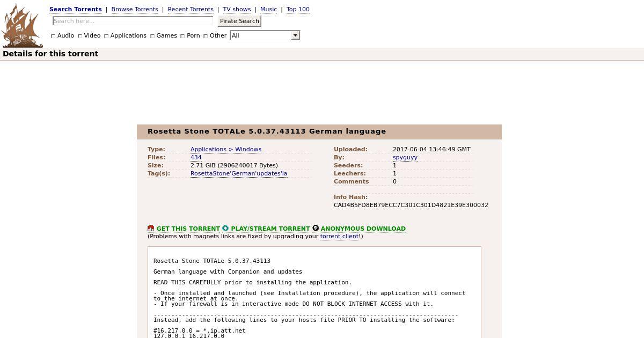
Task: Click the Pirate Bay ship logo
Action: click(x=22, y=25)
